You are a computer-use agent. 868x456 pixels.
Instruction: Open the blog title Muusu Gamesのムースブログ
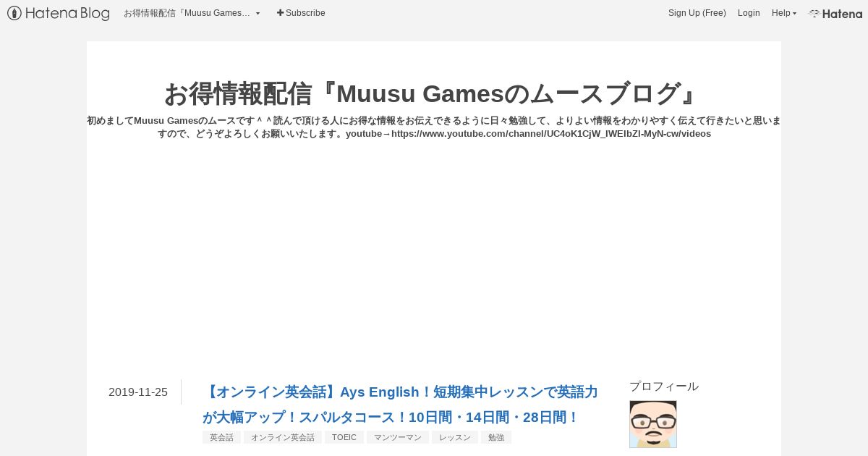pos(434,93)
